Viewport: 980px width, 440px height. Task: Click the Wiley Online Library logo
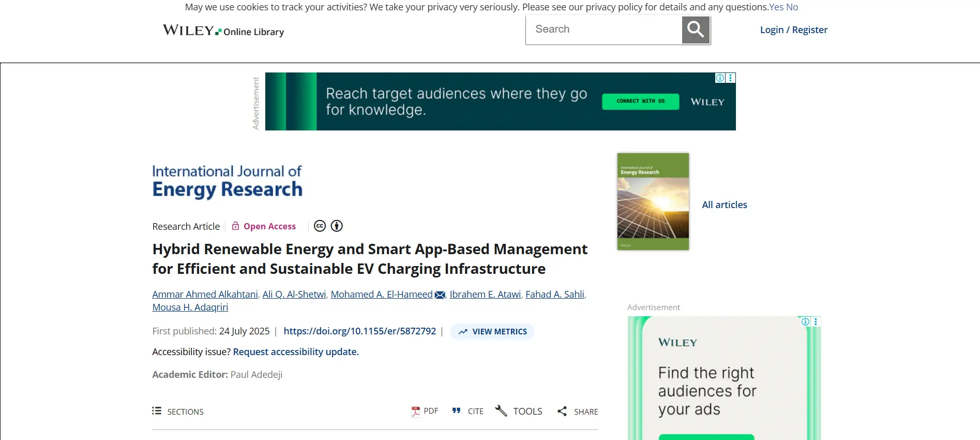223,31
